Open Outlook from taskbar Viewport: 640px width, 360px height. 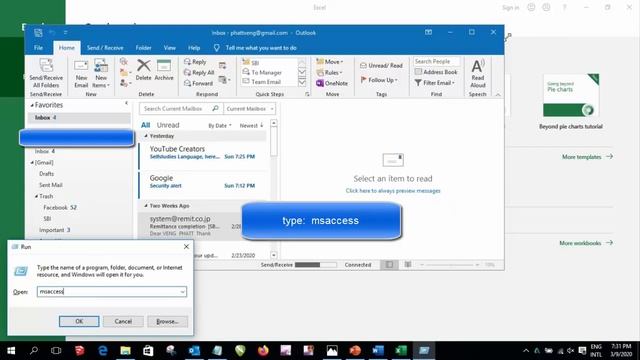tap(194, 351)
